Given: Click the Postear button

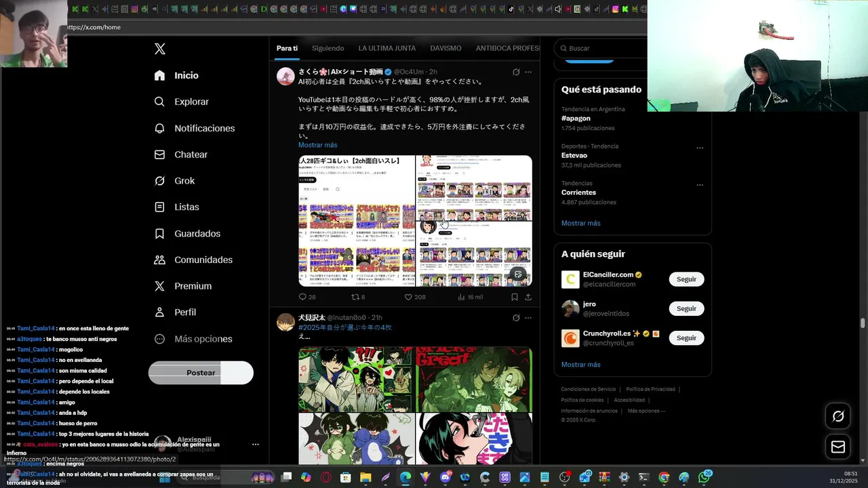Looking at the screenshot, I should pyautogui.click(x=201, y=373).
